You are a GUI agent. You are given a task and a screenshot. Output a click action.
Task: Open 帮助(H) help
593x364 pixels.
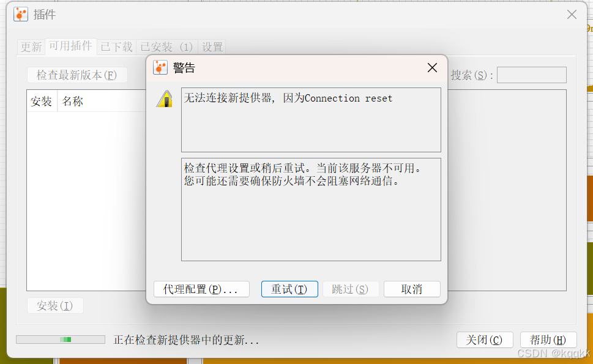[548, 340]
